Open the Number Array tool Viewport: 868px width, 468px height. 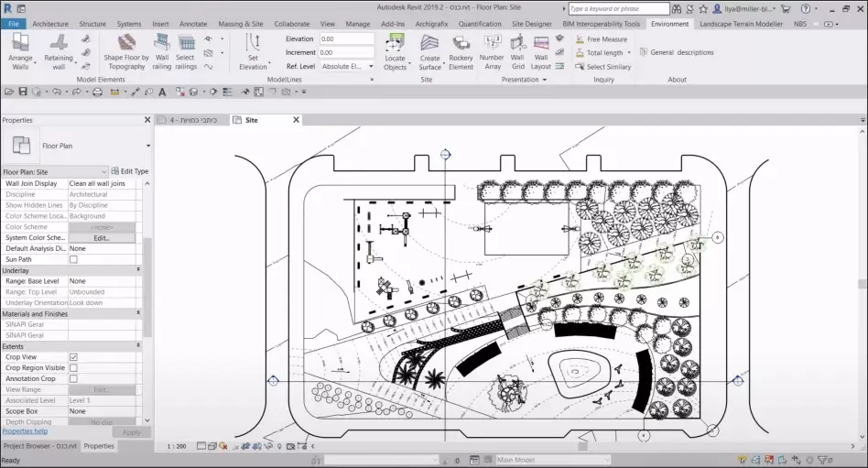click(x=492, y=51)
